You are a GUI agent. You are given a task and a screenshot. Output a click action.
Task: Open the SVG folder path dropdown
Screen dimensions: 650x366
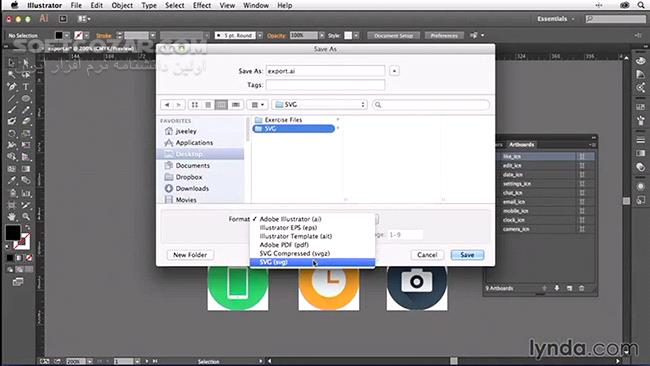[x=319, y=105]
